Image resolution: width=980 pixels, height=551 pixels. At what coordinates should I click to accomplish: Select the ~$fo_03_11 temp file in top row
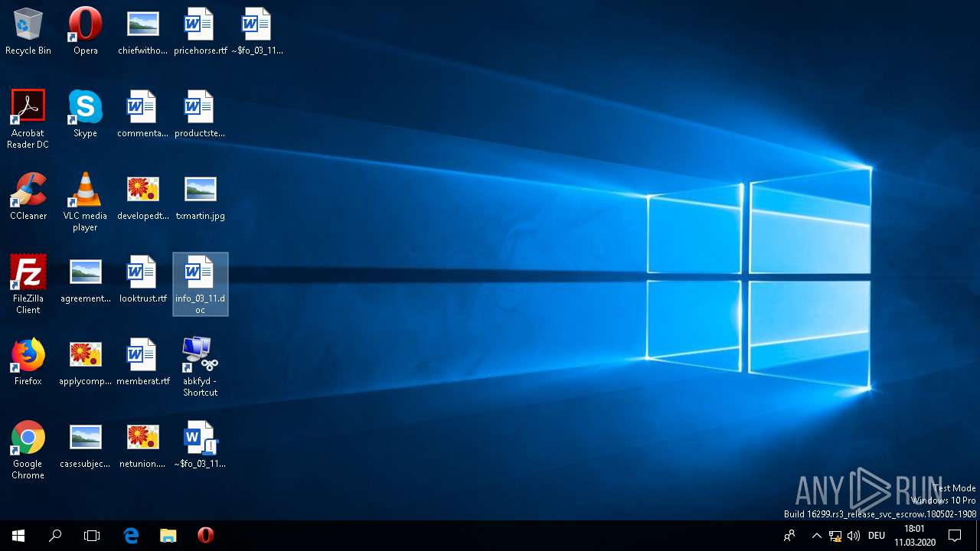[257, 31]
